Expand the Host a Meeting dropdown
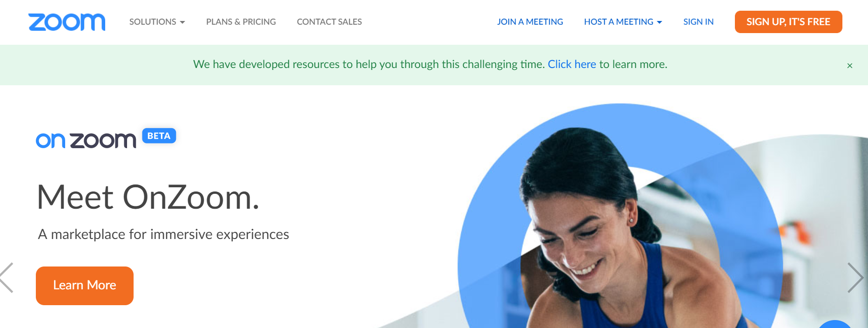Screen dimensions: 868x328 click(x=623, y=22)
